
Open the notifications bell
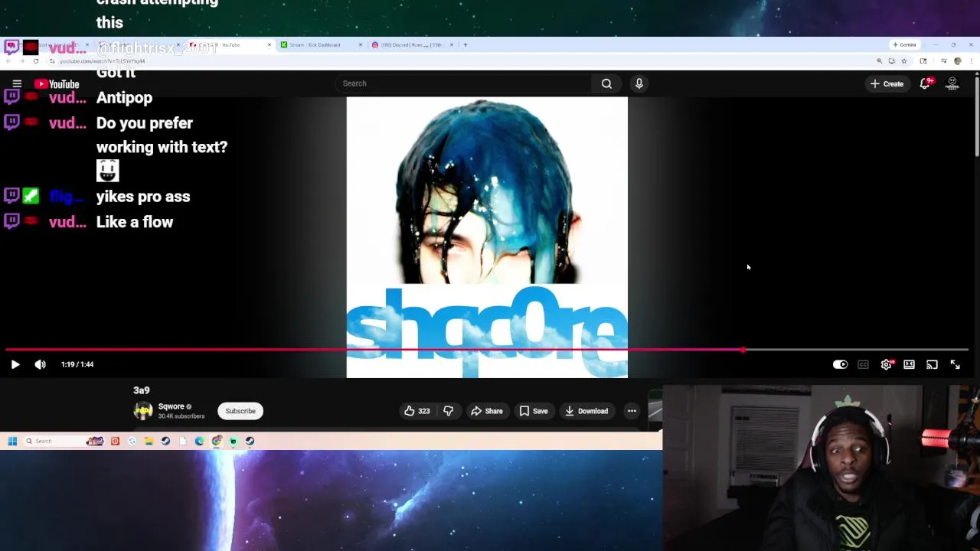[x=925, y=83]
